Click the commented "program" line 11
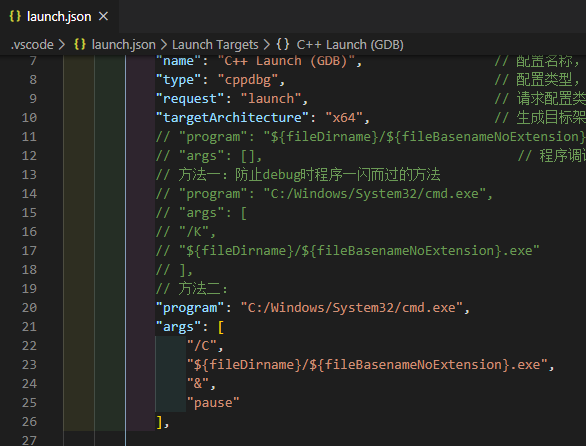Viewport: 586px width, 446px height. pyautogui.click(x=370, y=137)
